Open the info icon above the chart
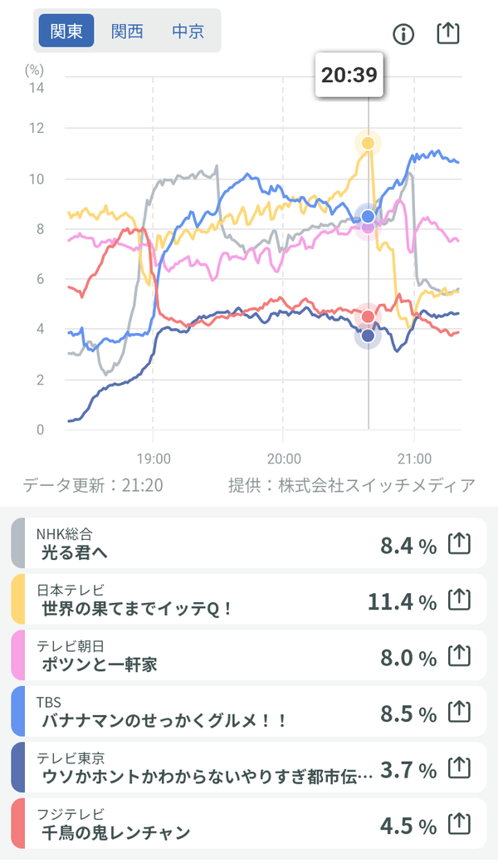Image resolution: width=498 pixels, height=868 pixels. point(403,34)
